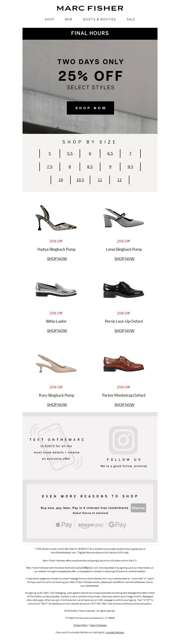View the Parker Monkstrap Oxford shoe image
The image size is (180, 644).
[x=124, y=363]
